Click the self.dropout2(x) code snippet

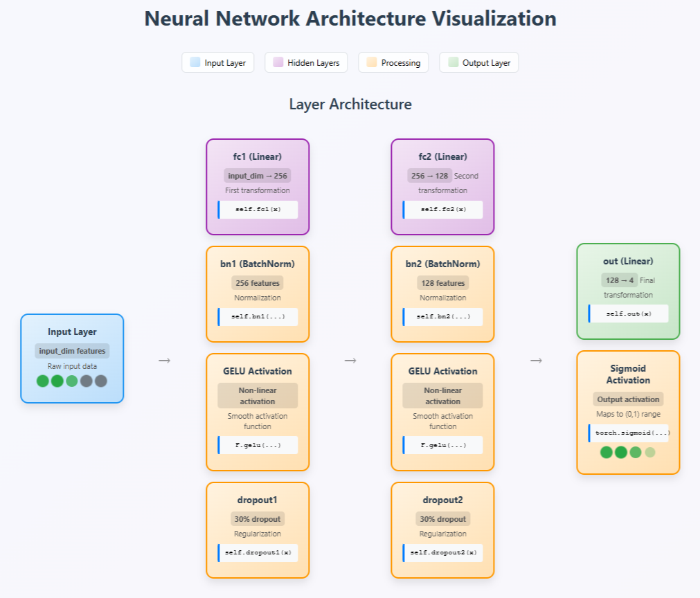(443, 553)
